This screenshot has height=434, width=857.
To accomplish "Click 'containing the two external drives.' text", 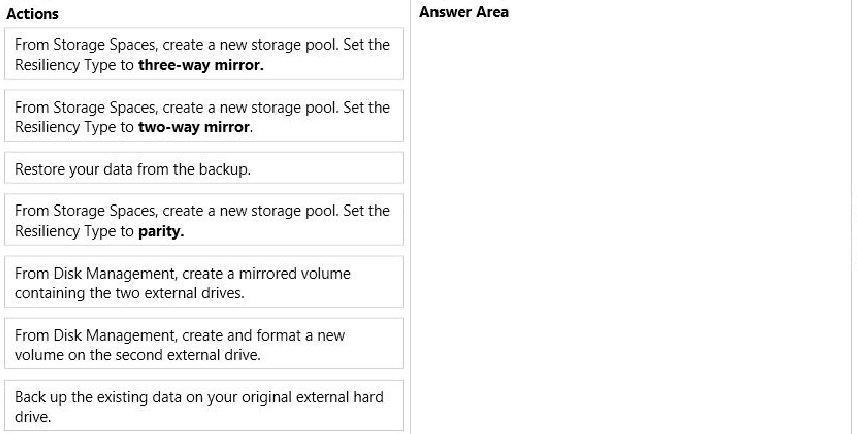I will click(x=130, y=293).
